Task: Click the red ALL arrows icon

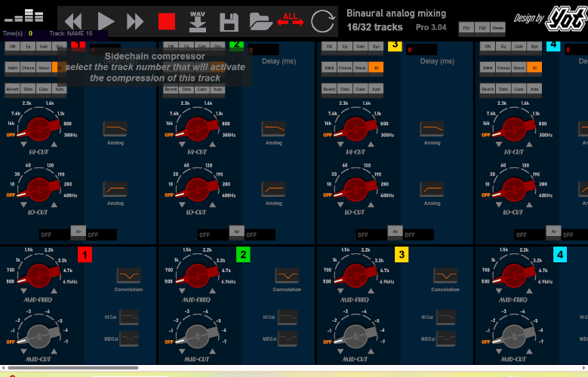Action: tap(290, 20)
